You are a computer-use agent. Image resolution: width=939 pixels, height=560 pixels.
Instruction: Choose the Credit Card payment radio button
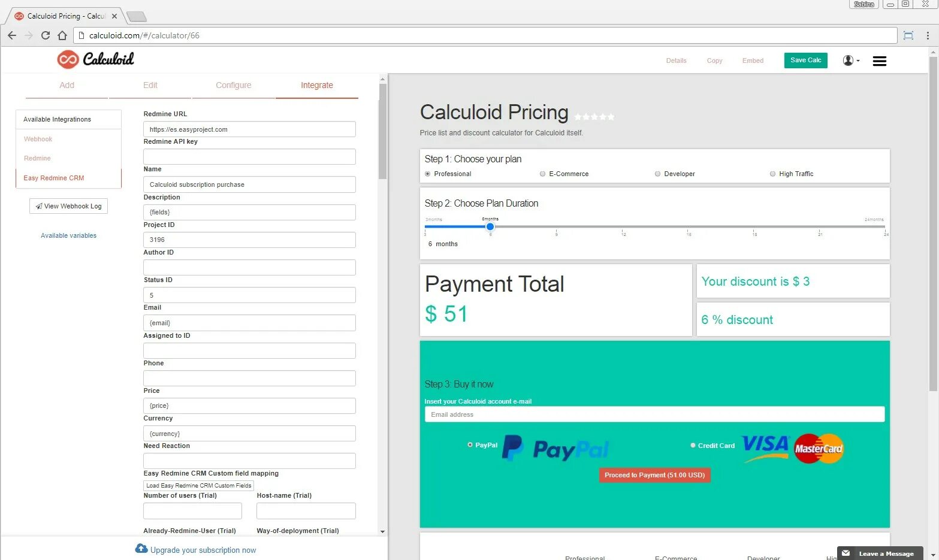693,446
